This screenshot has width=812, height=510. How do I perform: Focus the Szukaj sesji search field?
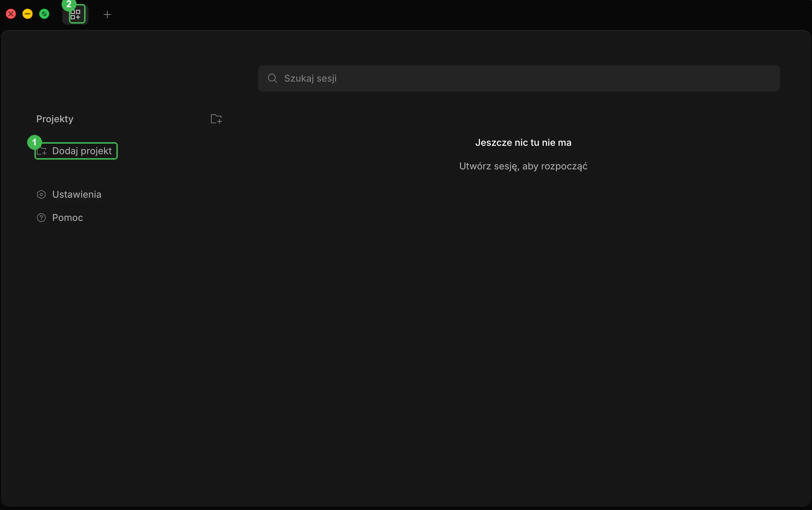point(519,78)
